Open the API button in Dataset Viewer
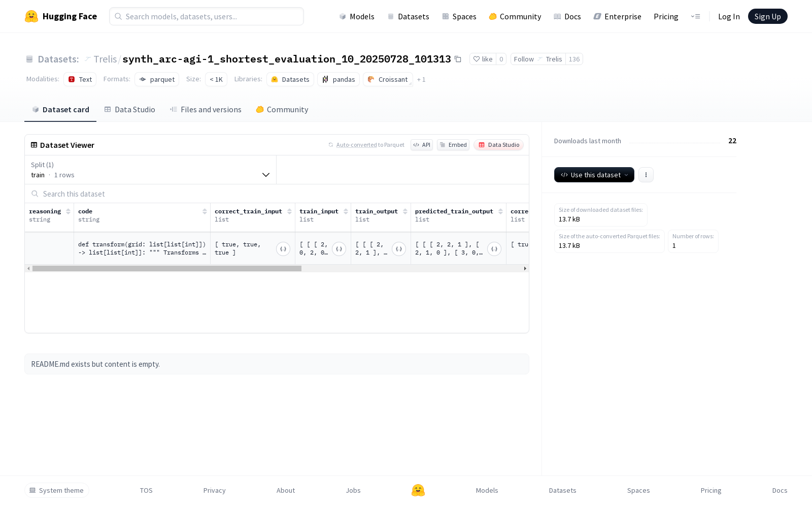The height and width of the screenshot is (508, 812). click(x=422, y=145)
